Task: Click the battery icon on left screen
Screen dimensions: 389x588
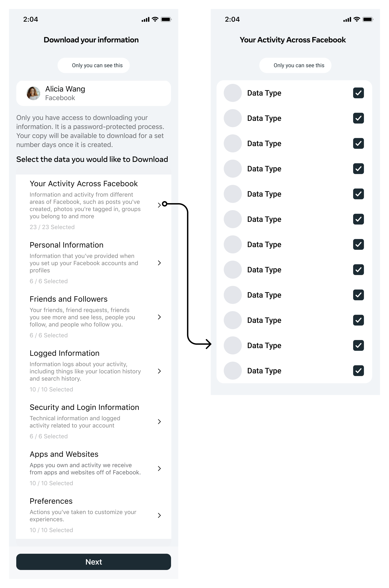Action: [166, 19]
